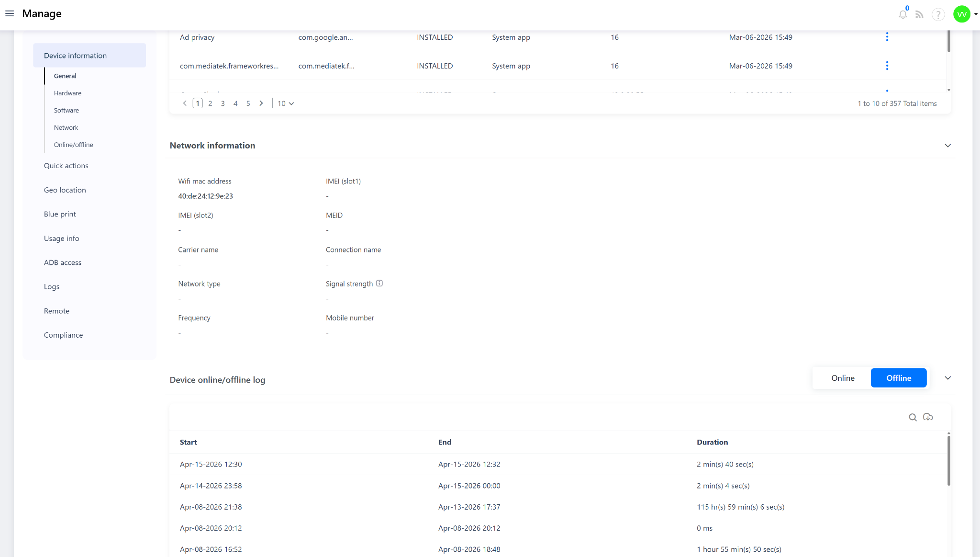Image resolution: width=980 pixels, height=557 pixels.
Task: Open actions menu for com.mediatek.frameworkres row
Action: pyautogui.click(x=887, y=66)
